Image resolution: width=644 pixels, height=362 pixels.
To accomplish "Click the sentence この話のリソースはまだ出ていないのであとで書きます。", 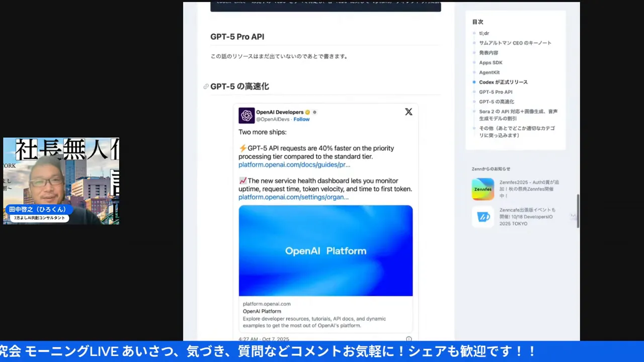I will click(279, 56).
